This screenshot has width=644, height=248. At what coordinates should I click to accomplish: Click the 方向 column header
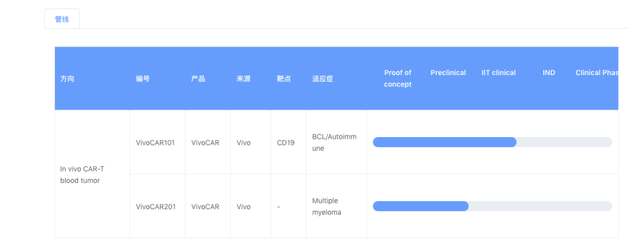[x=67, y=79]
